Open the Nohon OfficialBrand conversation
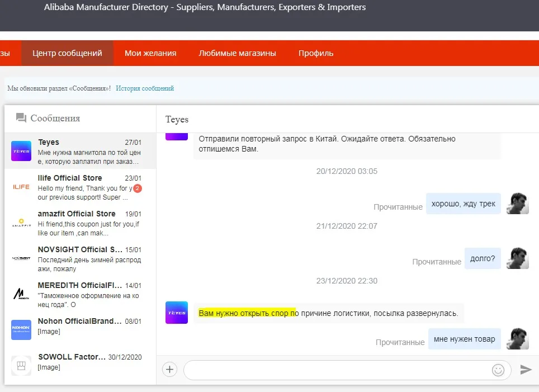The image size is (539, 392). point(81,330)
